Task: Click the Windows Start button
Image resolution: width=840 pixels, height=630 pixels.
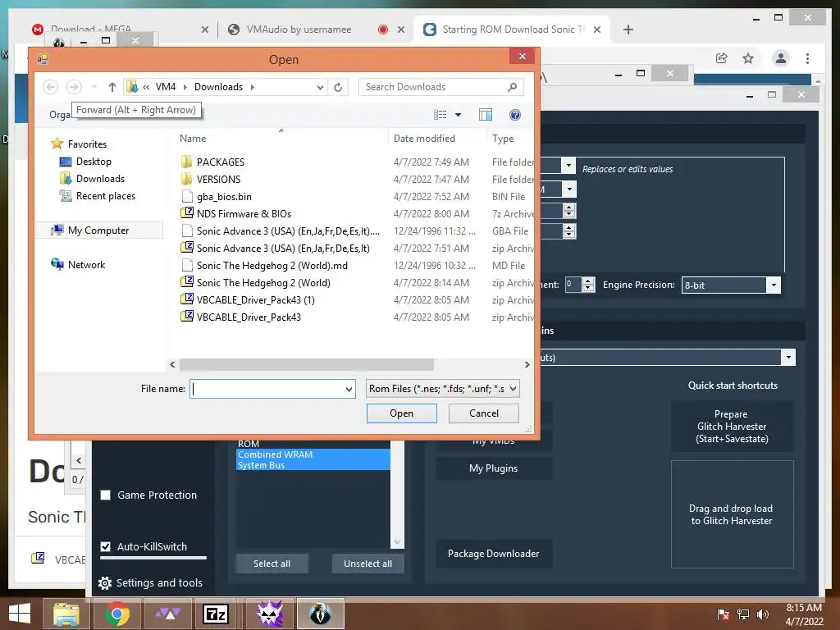Action: coord(20,614)
